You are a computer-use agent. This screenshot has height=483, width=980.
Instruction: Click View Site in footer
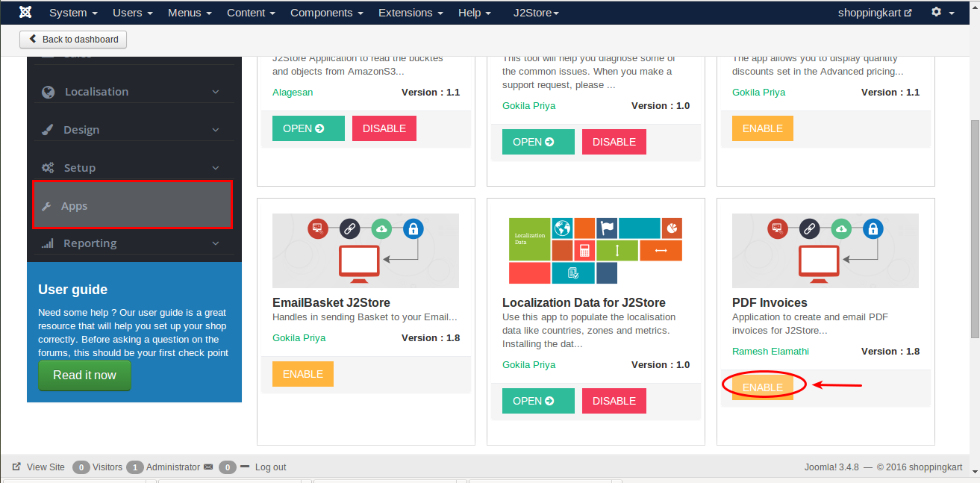click(x=46, y=467)
